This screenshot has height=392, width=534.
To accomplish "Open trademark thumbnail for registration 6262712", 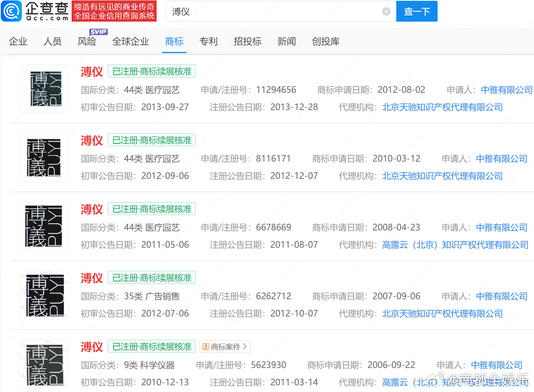I will click(x=44, y=295).
